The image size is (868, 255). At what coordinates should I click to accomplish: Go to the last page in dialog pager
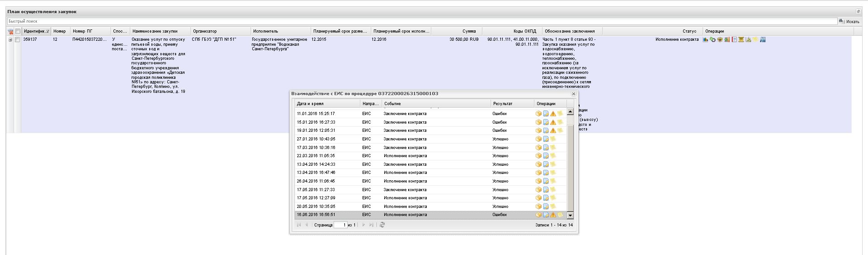click(x=371, y=225)
